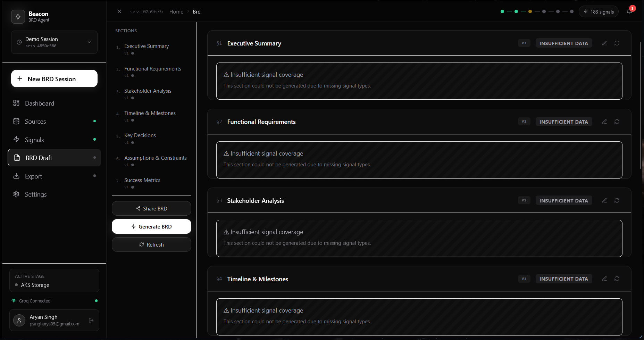Click the Home breadcrumb link
Viewport: 644px width, 340px height.
pyautogui.click(x=176, y=11)
